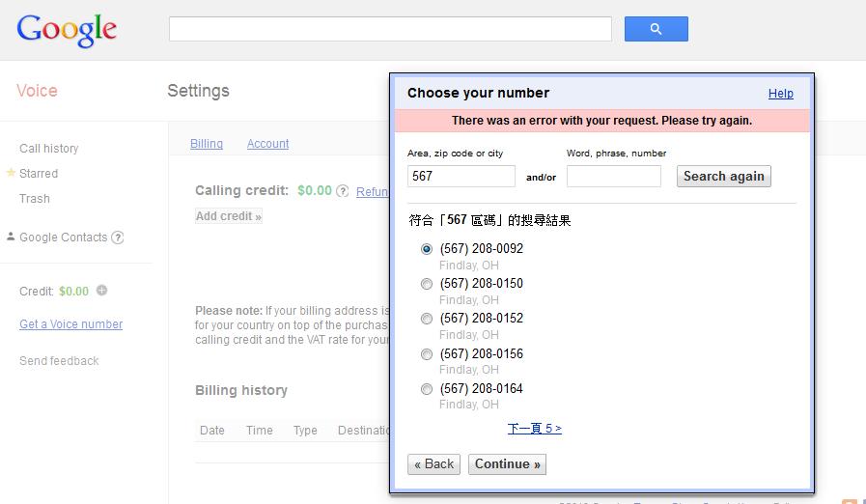Image resolution: width=866 pixels, height=504 pixels.
Task: Click the Search again button
Action: click(724, 177)
